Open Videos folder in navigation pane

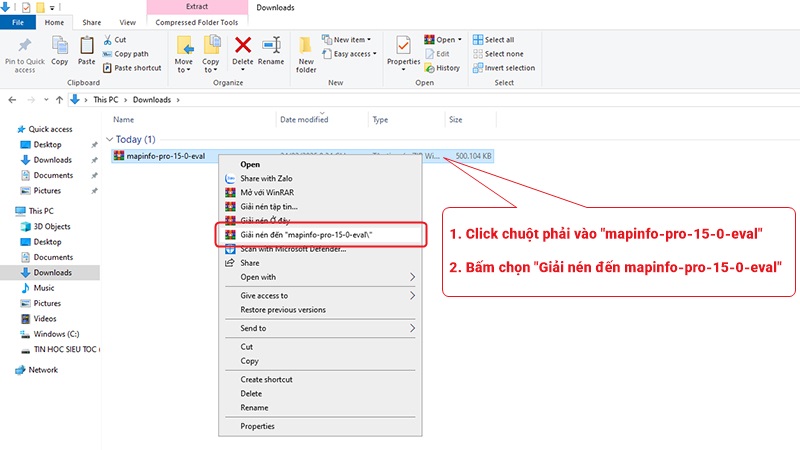[x=39, y=318]
